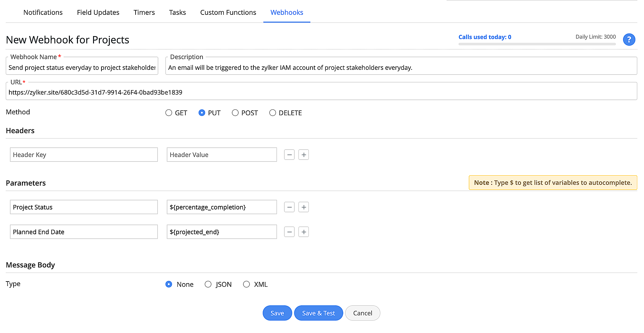This screenshot has height=333, width=644.
Task: Open the Field Updates tab
Action: pyautogui.click(x=98, y=12)
